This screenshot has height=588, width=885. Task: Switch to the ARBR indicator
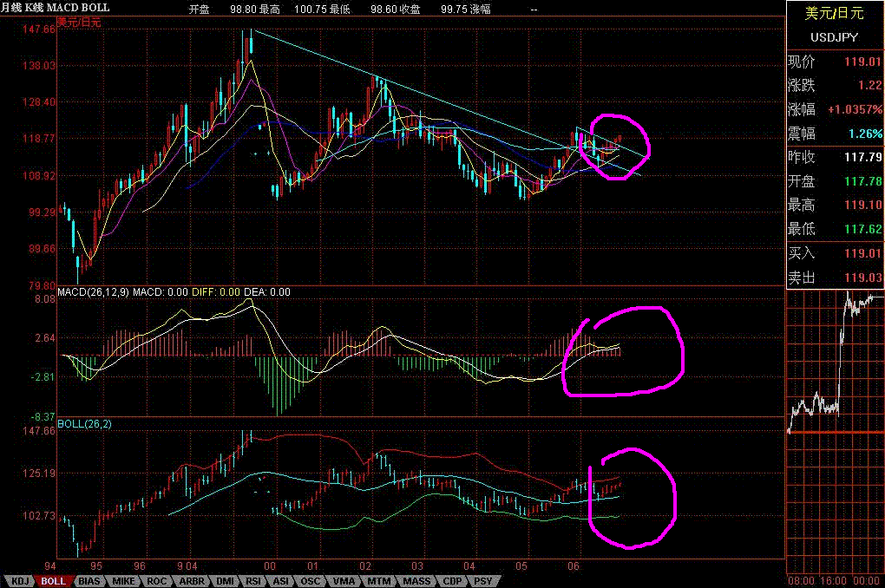click(x=191, y=581)
